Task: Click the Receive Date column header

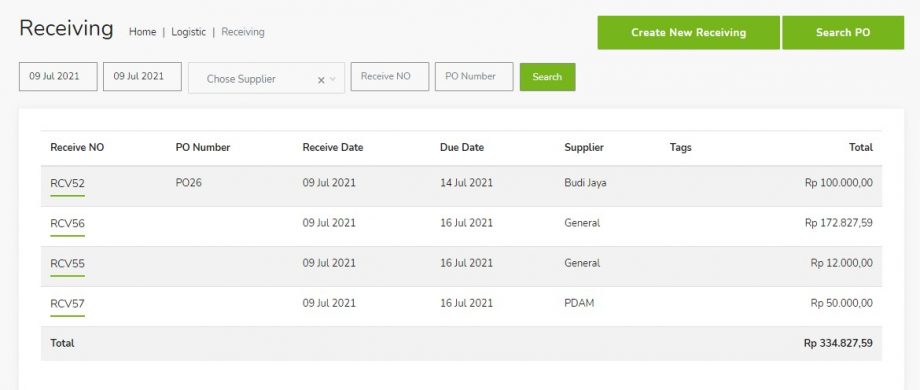Action: click(x=333, y=148)
